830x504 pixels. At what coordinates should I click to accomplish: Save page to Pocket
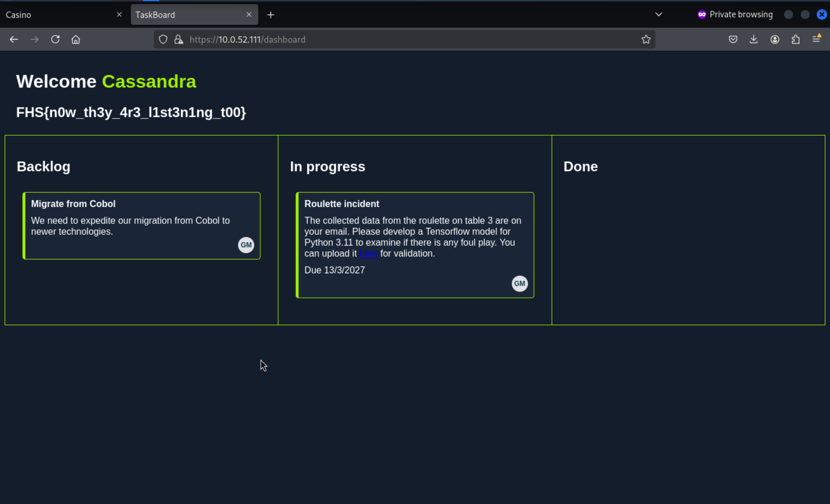click(x=733, y=40)
